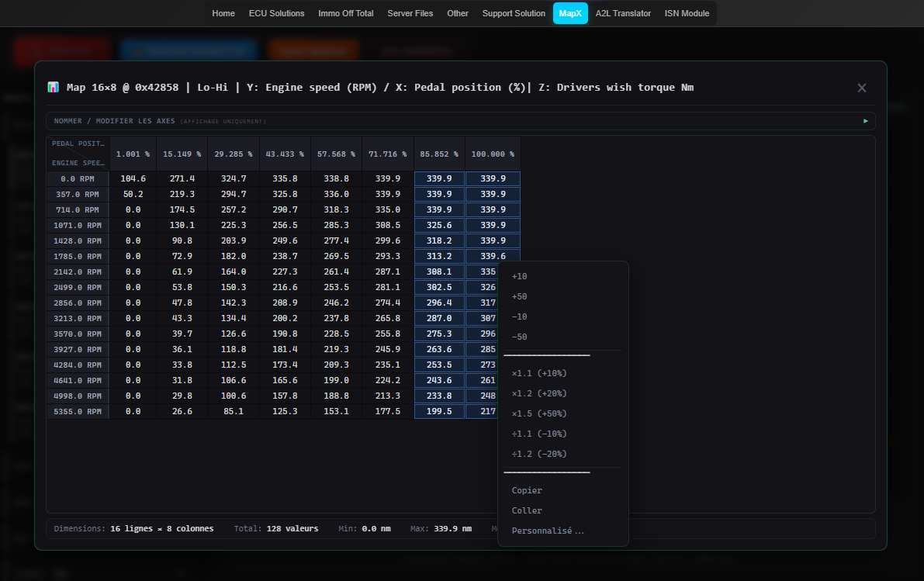The width and height of the screenshot is (924, 581).
Task: Click cell value 104.6
Action: 133,178
